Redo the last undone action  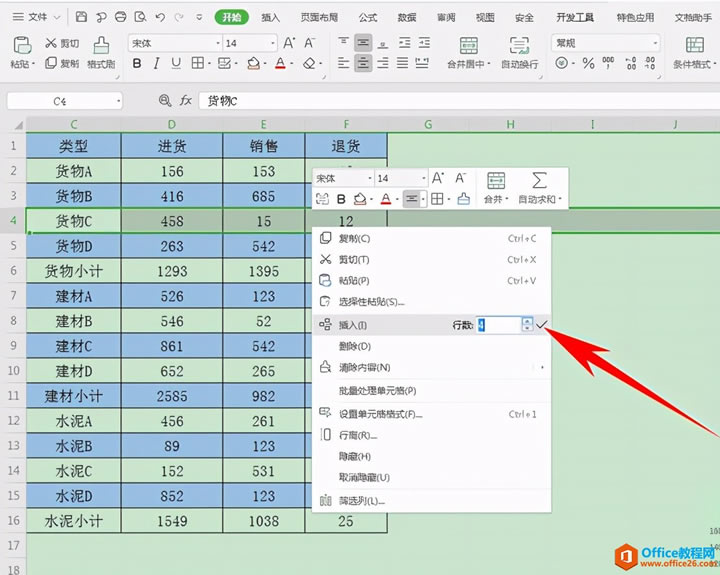pyautogui.click(x=179, y=17)
